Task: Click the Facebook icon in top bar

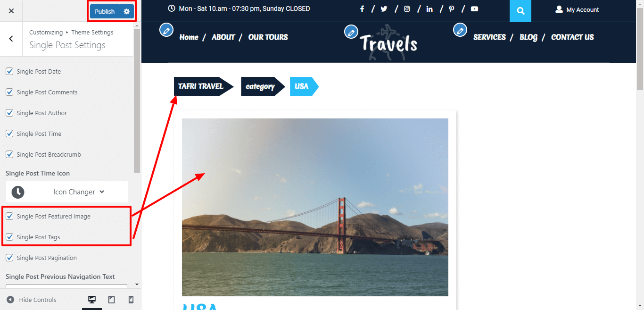Action: pyautogui.click(x=362, y=9)
